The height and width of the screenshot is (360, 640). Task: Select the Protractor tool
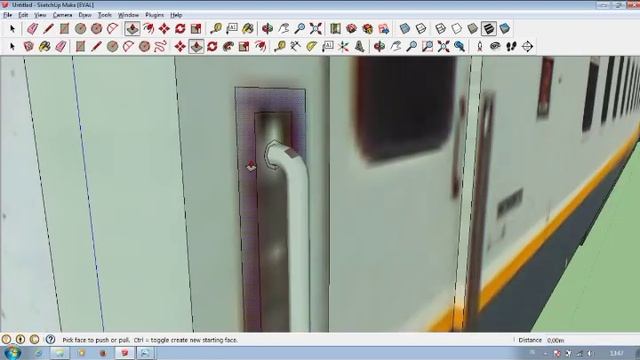311,46
